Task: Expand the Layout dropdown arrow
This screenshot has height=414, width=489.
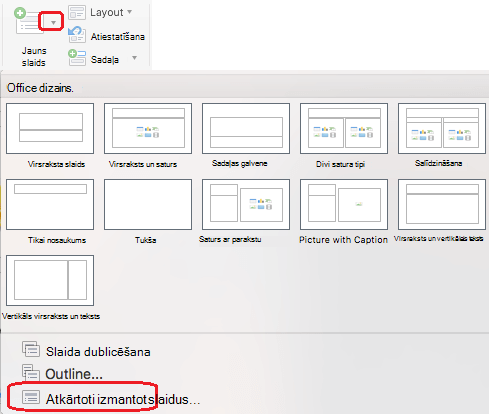Action: click(130, 12)
